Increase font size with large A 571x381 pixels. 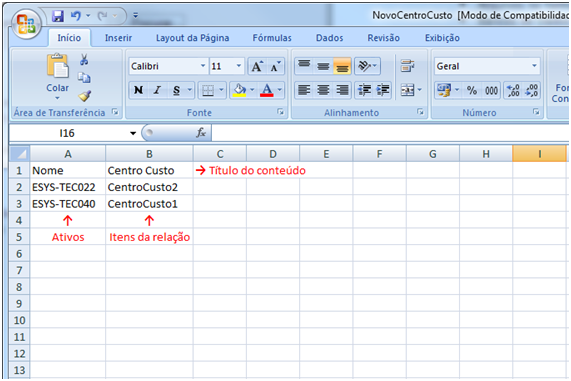click(257, 66)
